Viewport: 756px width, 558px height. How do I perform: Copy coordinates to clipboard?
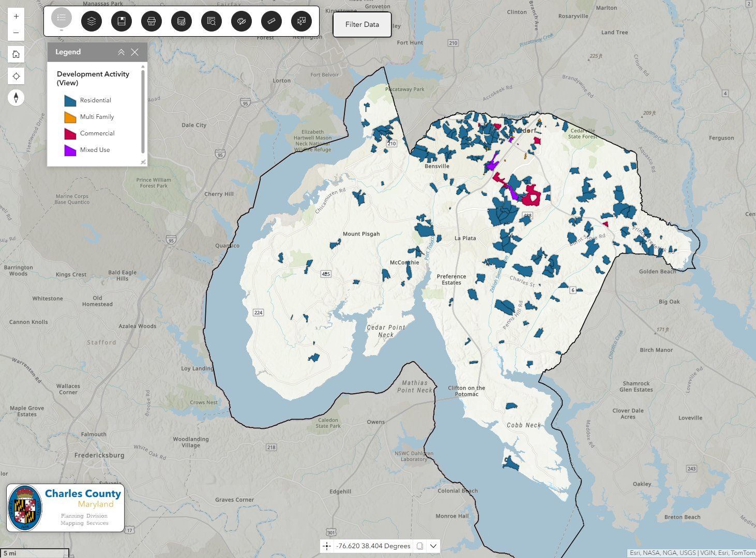(420, 546)
